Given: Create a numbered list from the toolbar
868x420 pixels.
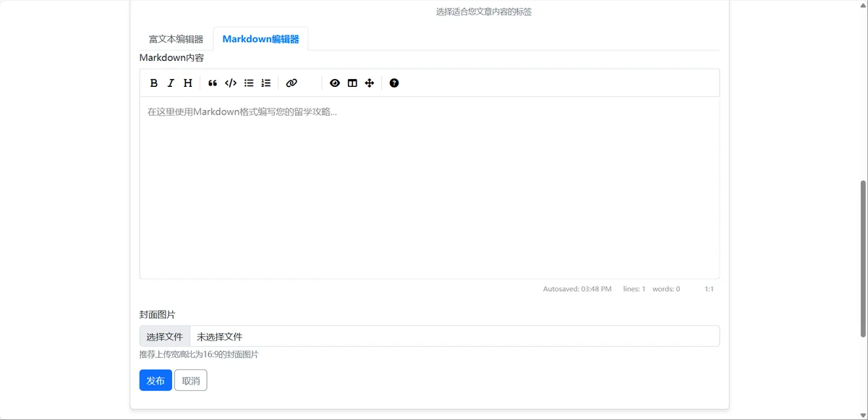Looking at the screenshot, I should click(x=266, y=83).
